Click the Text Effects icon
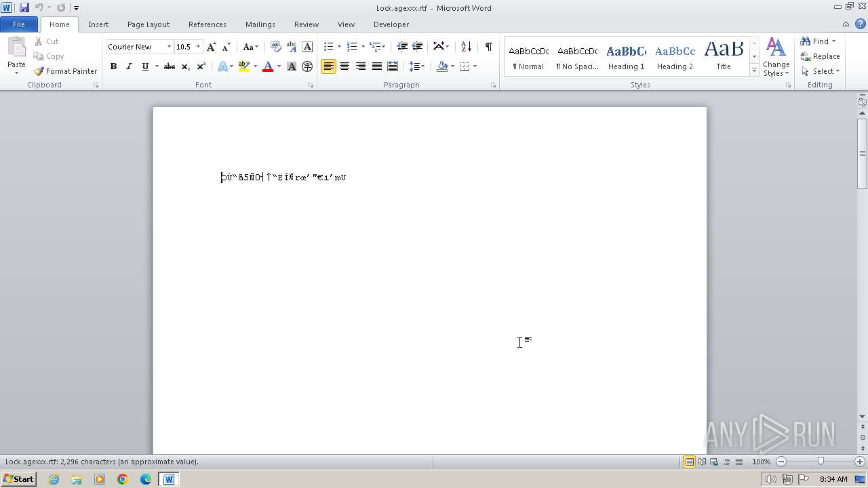Viewport: 868px width, 488px height. tap(222, 66)
